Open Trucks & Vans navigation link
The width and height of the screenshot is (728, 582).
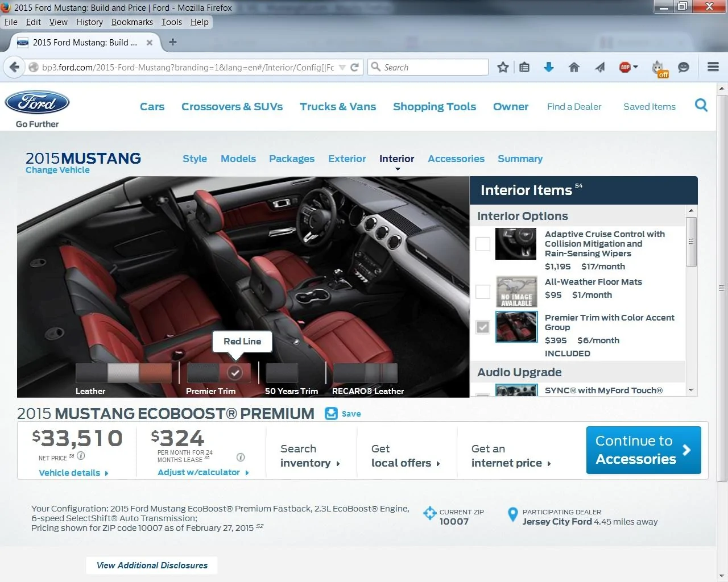click(x=338, y=106)
